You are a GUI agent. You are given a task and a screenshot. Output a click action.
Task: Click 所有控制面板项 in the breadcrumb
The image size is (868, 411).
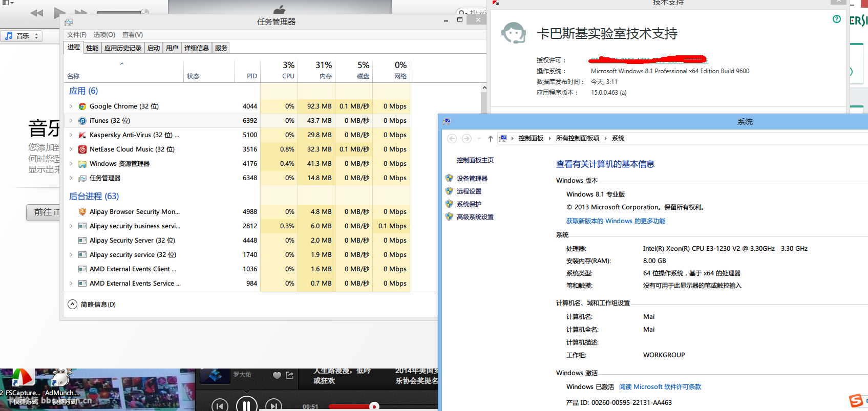(x=577, y=138)
